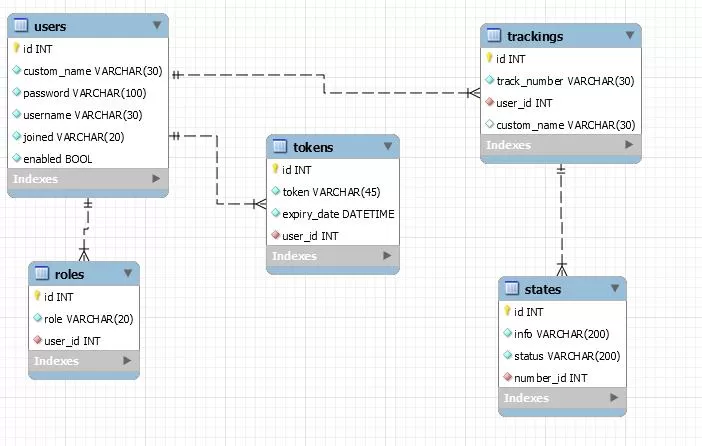Click the roles table icon

click(41, 273)
